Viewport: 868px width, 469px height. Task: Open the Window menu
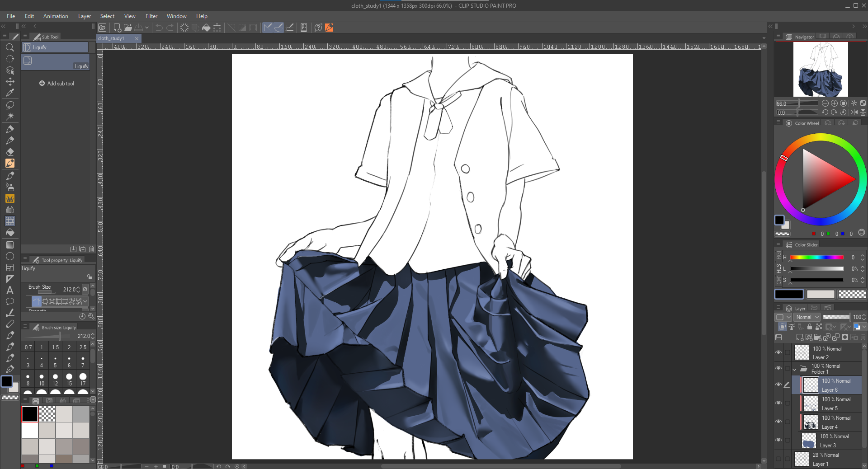coord(176,16)
